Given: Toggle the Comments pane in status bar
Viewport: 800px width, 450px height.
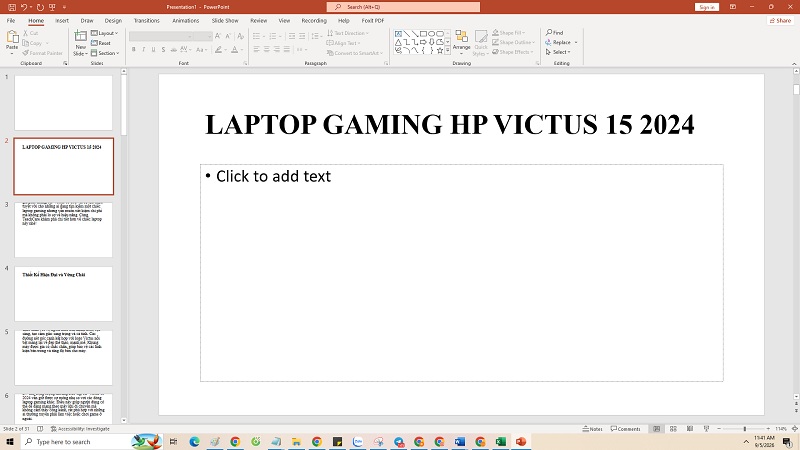Looking at the screenshot, I should [x=626, y=429].
